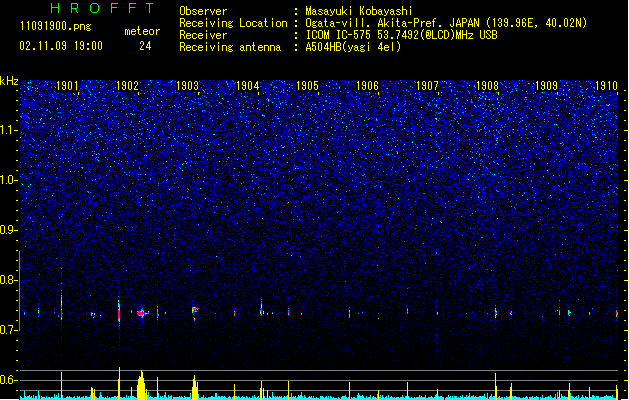Click the 'Receiver' field label

(x=203, y=35)
